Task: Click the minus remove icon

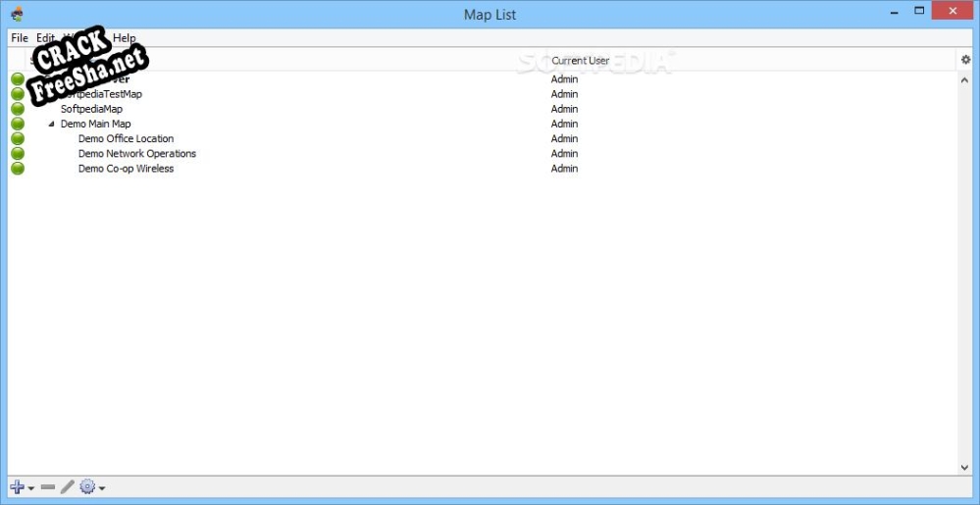Action: (47, 487)
